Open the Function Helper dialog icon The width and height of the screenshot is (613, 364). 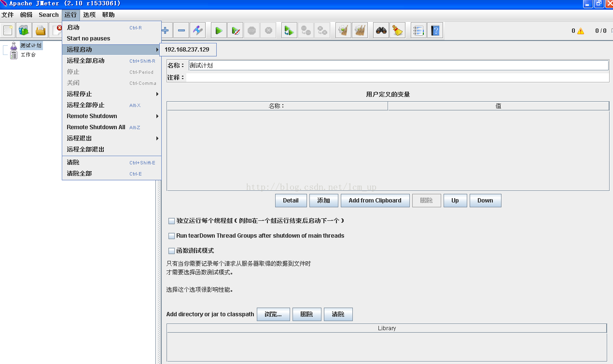pos(418,30)
